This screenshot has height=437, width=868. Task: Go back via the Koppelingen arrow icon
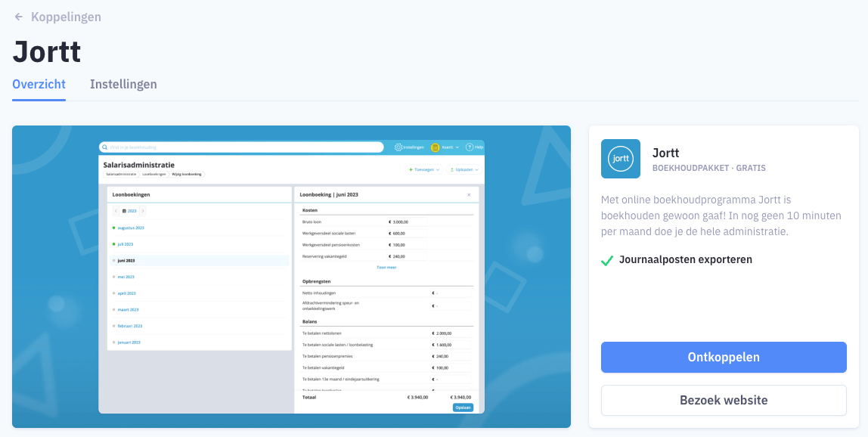(x=19, y=17)
